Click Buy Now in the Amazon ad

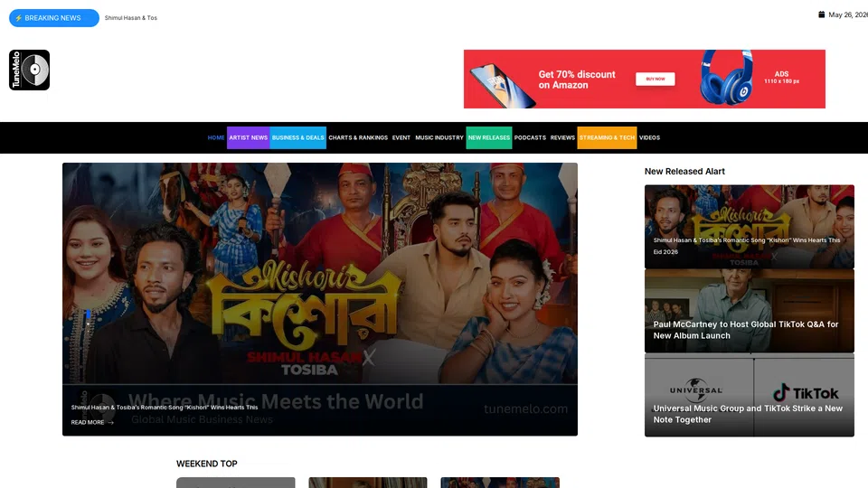[655, 80]
